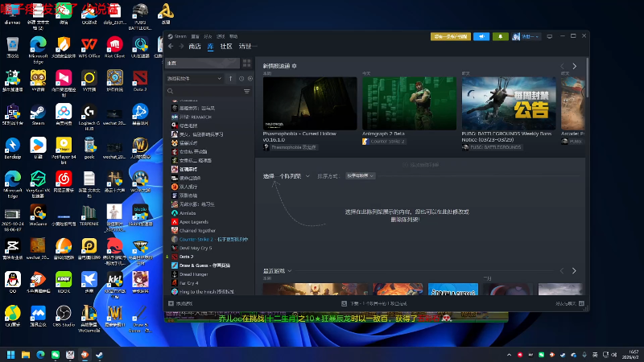Open the Games and Software filter dropdown
The height and width of the screenshot is (362, 644).
point(194,78)
